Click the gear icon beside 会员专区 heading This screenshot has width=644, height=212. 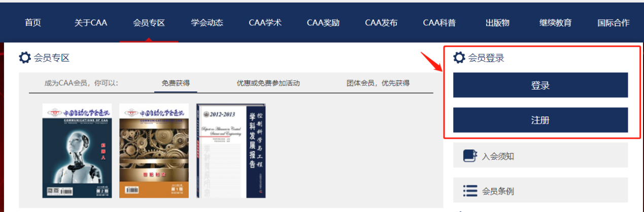click(25, 57)
